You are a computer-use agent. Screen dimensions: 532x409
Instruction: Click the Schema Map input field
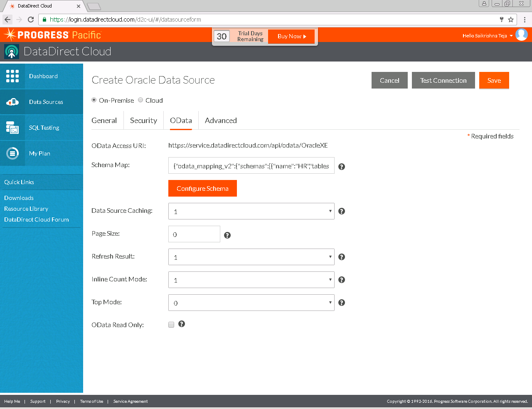point(251,165)
